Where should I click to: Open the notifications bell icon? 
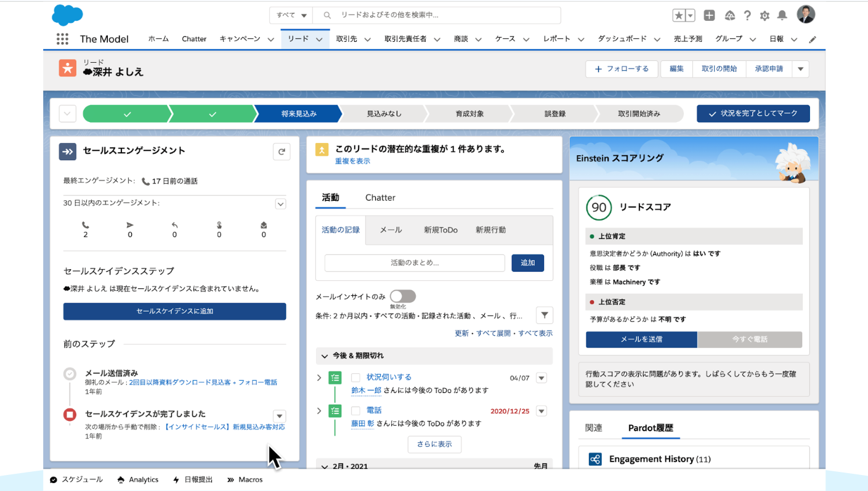783,15
